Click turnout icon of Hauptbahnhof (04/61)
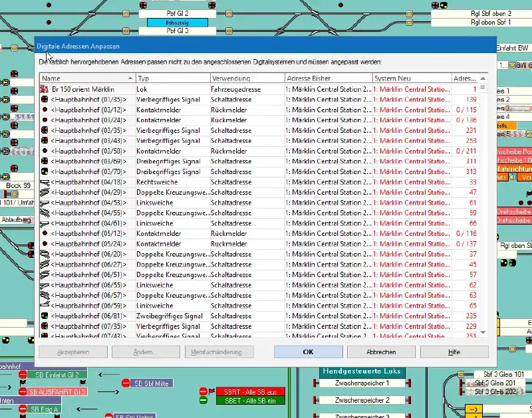Image resolution: width=532 pixels, height=418 pixels. pos(45,223)
